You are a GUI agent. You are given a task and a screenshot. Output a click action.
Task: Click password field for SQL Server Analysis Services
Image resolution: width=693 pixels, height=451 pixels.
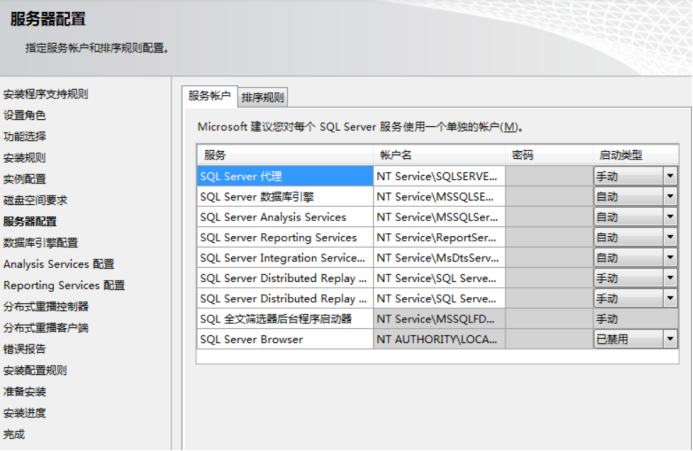pyautogui.click(x=548, y=217)
